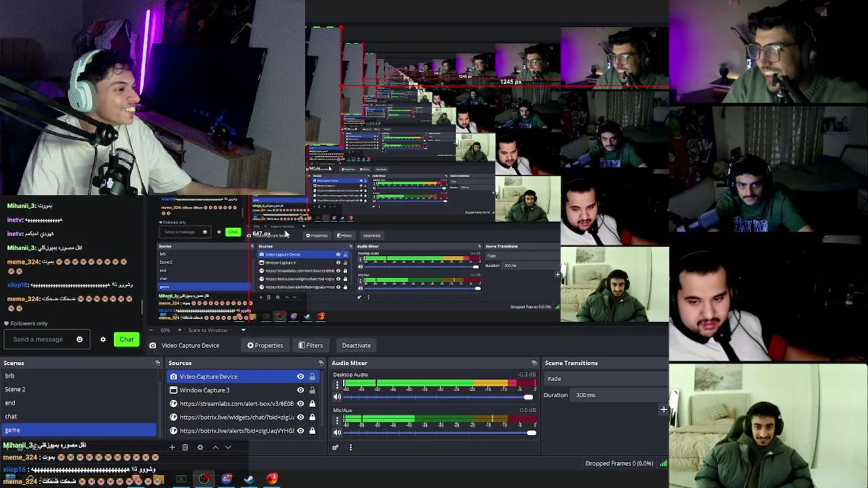Hide the Window Capture 3 source
868x488 pixels.
pyautogui.click(x=300, y=390)
